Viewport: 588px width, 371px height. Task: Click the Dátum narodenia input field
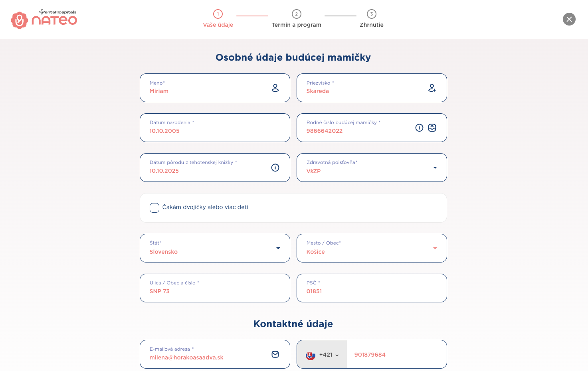point(215,128)
